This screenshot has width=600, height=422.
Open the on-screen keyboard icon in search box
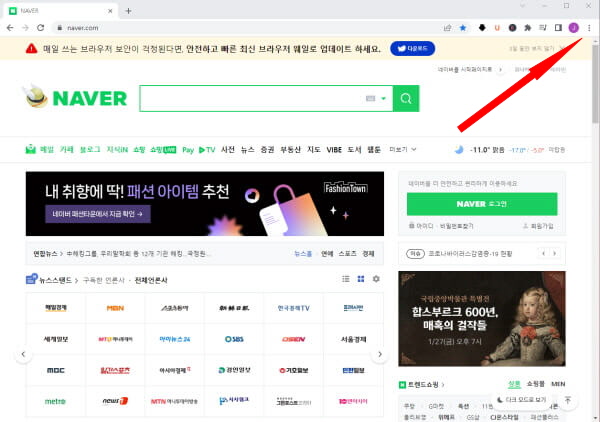pyautogui.click(x=370, y=98)
